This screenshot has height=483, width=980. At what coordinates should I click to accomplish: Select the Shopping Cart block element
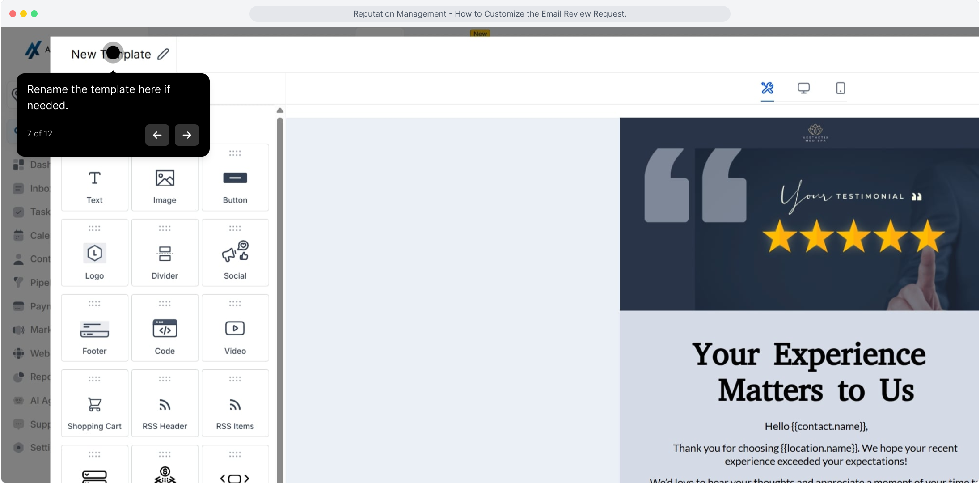pyautogui.click(x=94, y=403)
